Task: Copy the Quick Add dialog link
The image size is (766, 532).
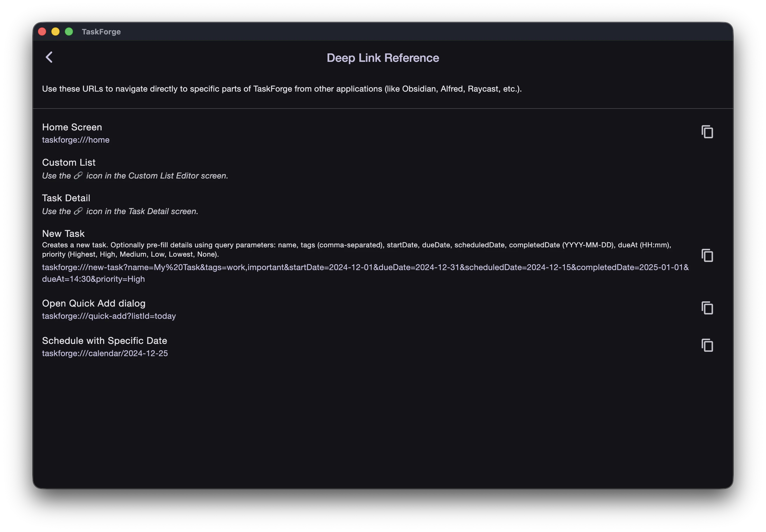Action: (x=707, y=308)
